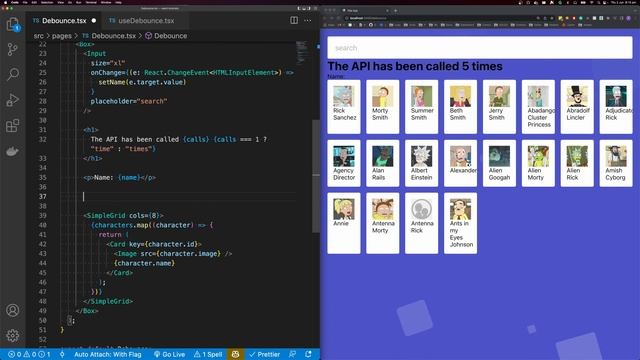Click the Alien Rick character card

click(577, 163)
